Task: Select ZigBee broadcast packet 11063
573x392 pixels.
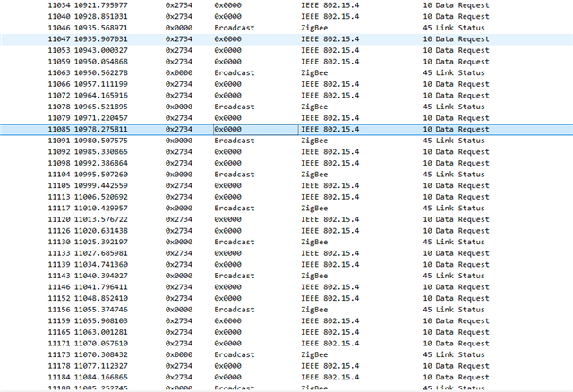Action: 286,73
